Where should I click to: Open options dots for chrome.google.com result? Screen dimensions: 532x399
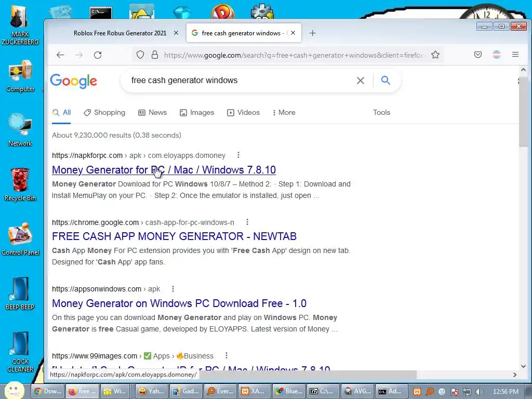(247, 222)
